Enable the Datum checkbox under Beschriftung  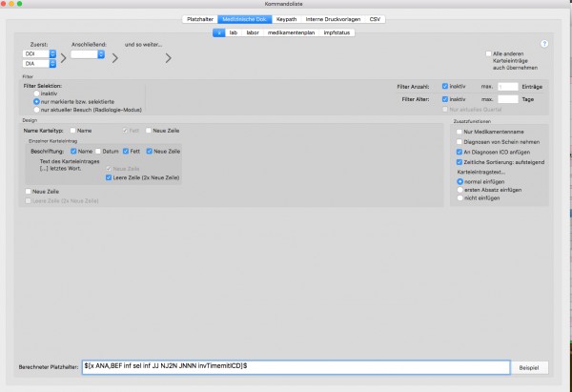click(x=98, y=151)
